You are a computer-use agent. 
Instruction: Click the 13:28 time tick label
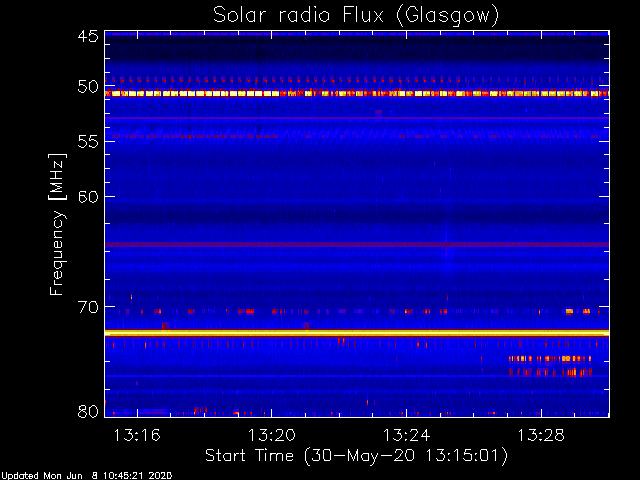(541, 435)
